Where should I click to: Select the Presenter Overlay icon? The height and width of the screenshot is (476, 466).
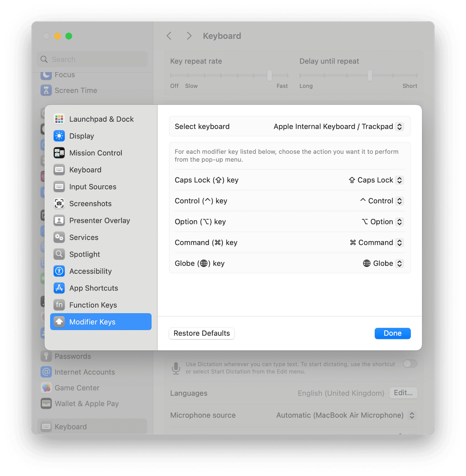tap(59, 220)
